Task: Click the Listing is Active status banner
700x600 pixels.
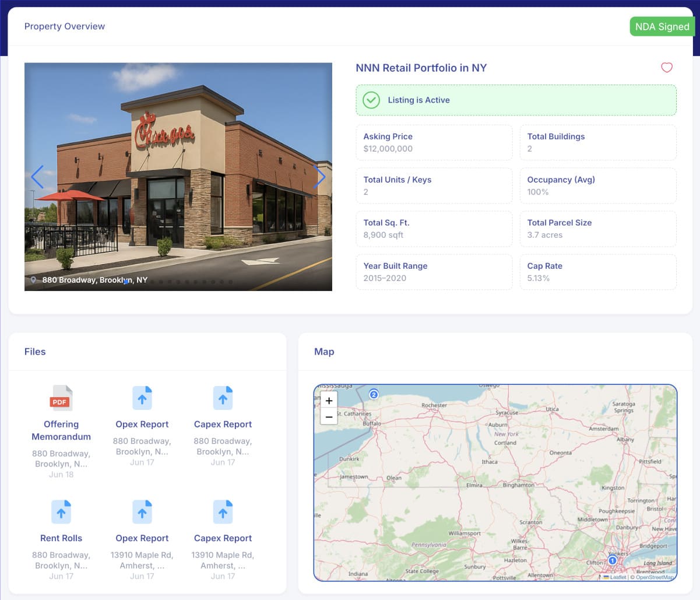Action: tap(516, 100)
